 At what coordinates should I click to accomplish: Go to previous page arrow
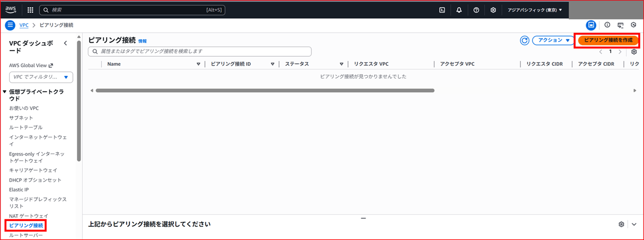[x=601, y=52]
